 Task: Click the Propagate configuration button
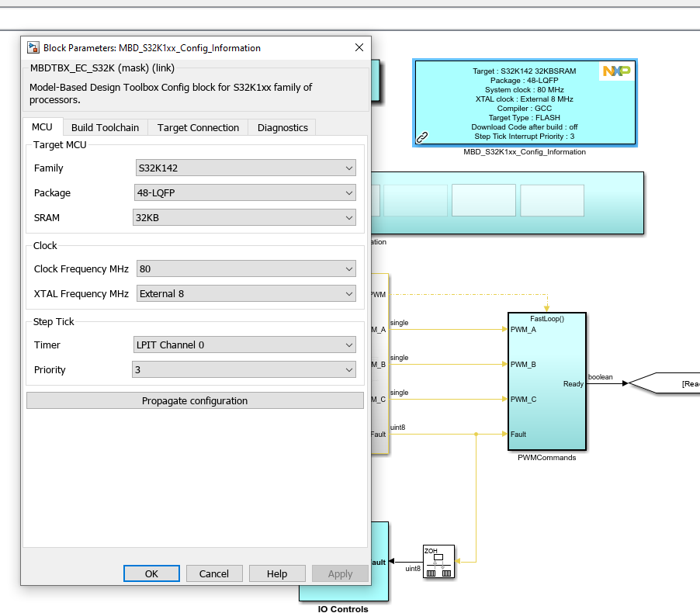195,400
